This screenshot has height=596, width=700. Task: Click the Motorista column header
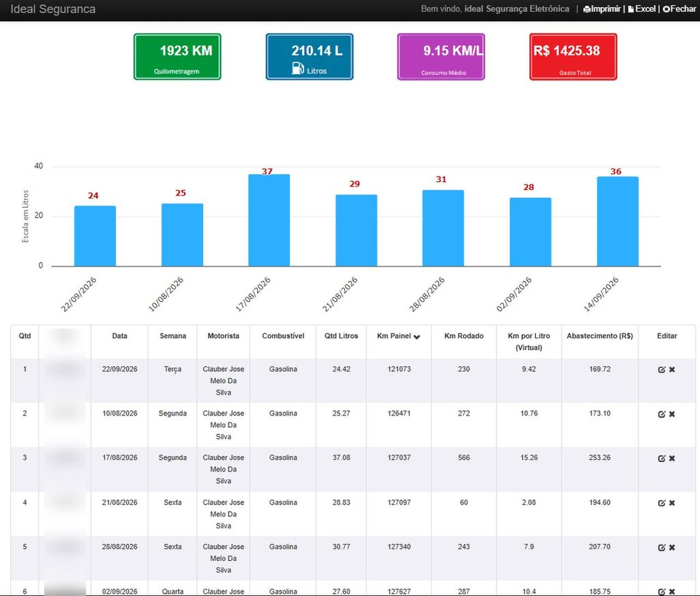(x=224, y=336)
